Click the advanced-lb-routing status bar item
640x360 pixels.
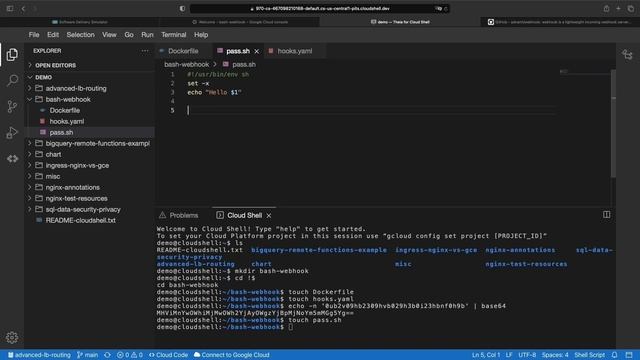[39, 355]
